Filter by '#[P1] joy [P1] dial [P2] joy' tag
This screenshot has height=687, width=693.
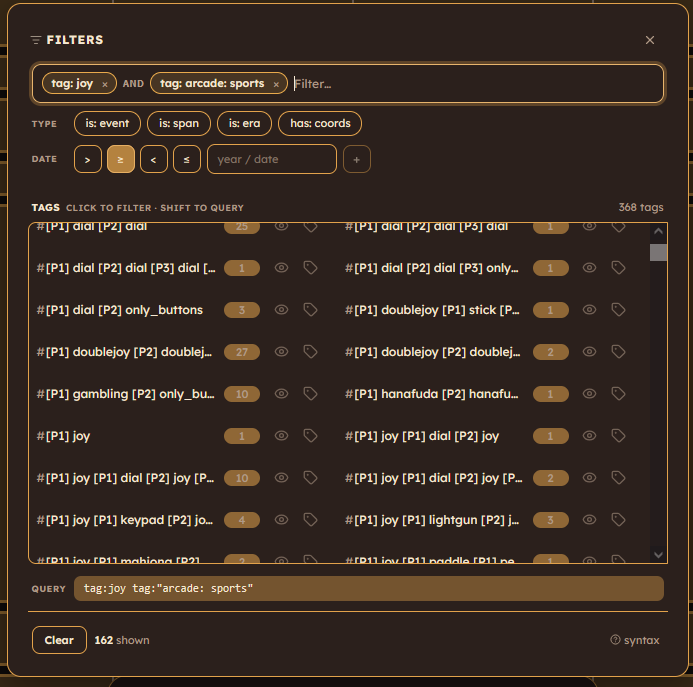(x=422, y=436)
